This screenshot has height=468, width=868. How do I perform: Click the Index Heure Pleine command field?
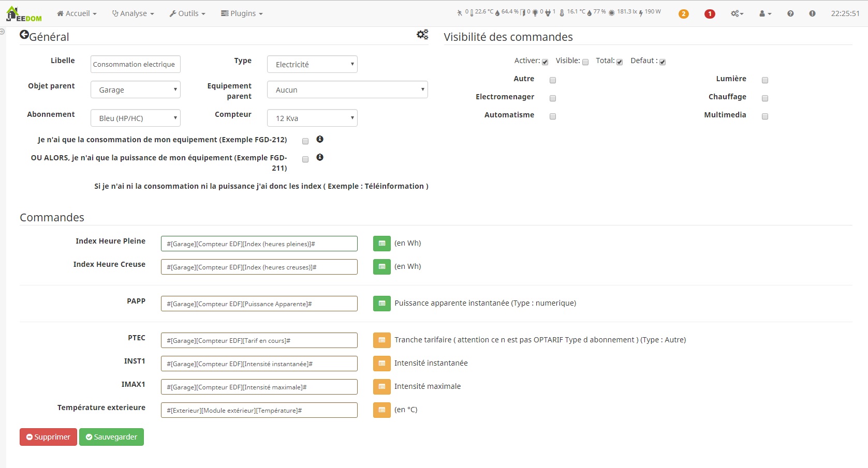point(259,244)
